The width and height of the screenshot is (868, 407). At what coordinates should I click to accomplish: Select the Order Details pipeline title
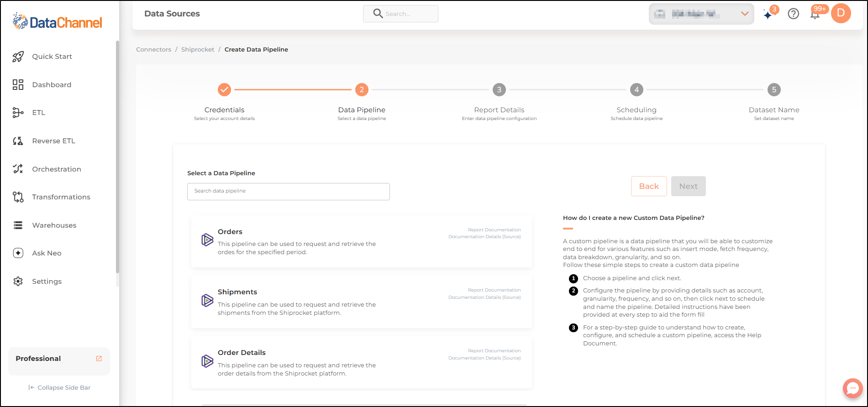tap(242, 353)
